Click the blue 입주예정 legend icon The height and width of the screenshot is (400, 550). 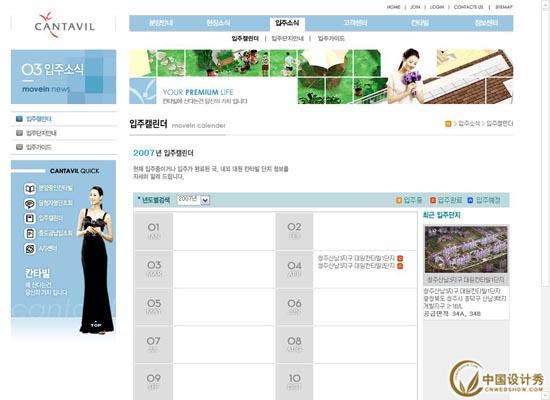pos(470,200)
